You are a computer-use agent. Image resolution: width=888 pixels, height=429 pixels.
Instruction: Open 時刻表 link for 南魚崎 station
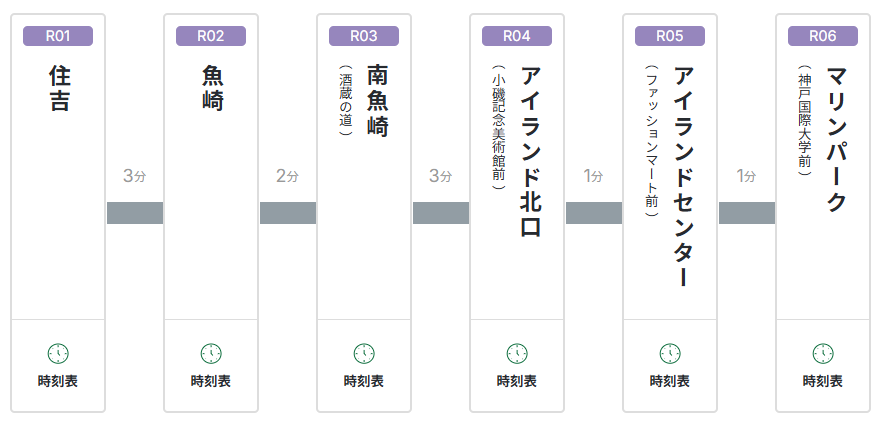point(364,381)
